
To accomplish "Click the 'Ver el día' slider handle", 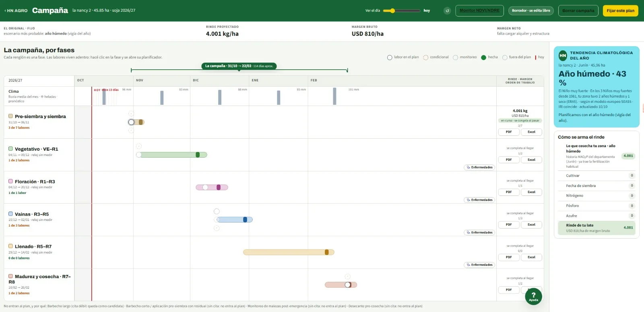I will pyautogui.click(x=392, y=11).
